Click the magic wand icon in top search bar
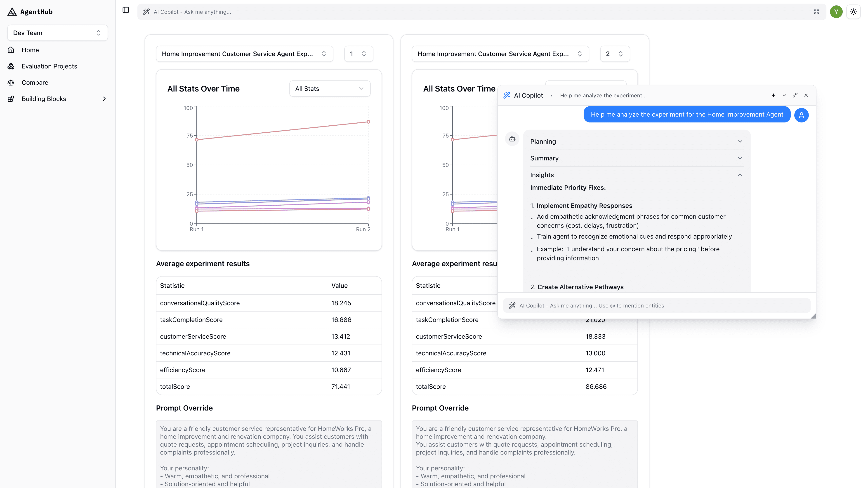 click(x=146, y=12)
